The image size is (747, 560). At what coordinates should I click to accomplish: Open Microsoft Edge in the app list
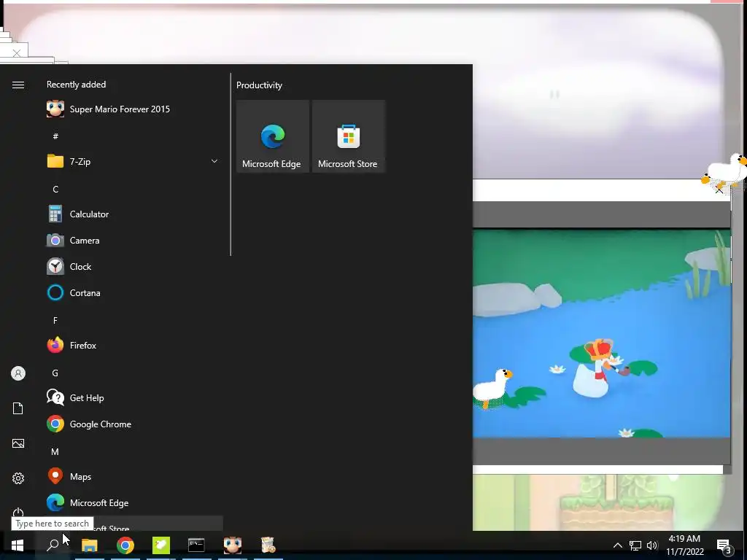click(x=134, y=502)
